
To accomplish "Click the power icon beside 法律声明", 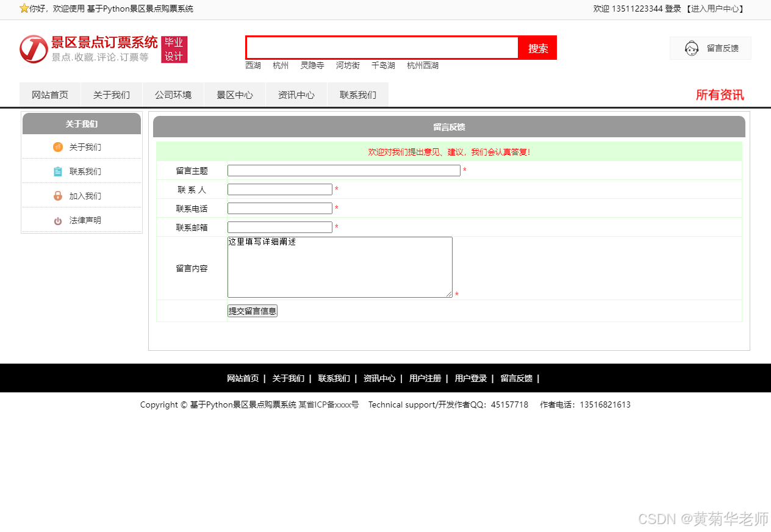I will [58, 221].
